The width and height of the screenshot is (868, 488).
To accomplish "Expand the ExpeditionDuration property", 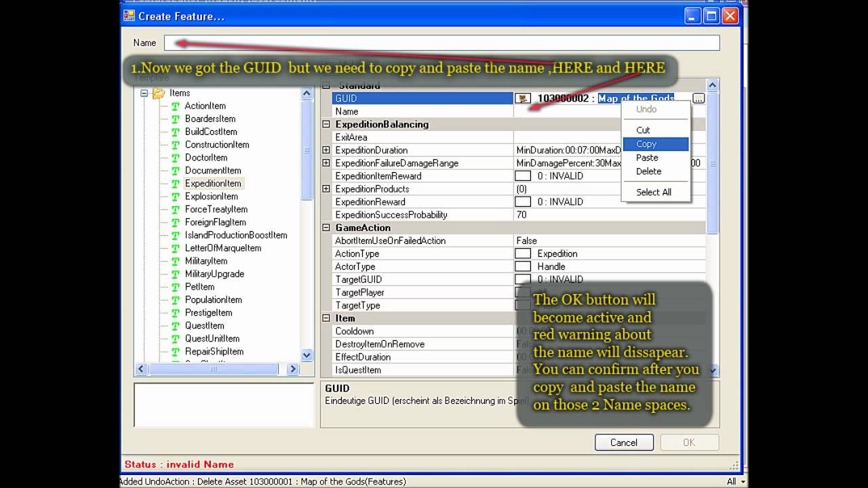I will click(326, 150).
